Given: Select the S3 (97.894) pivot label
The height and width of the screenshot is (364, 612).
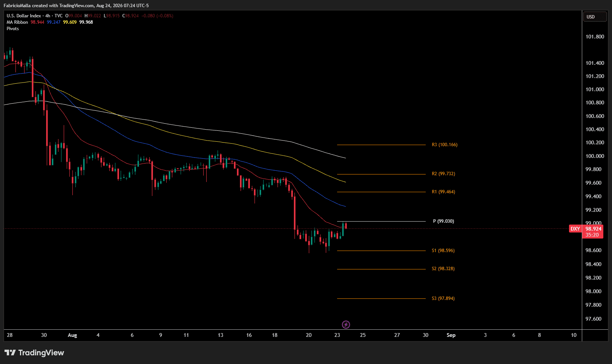Looking at the screenshot, I should [x=443, y=298].
